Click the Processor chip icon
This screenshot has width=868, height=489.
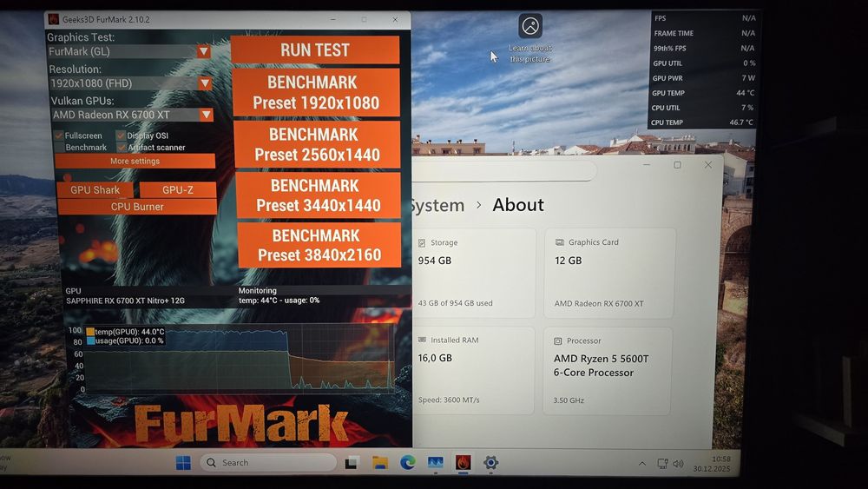pyautogui.click(x=558, y=341)
